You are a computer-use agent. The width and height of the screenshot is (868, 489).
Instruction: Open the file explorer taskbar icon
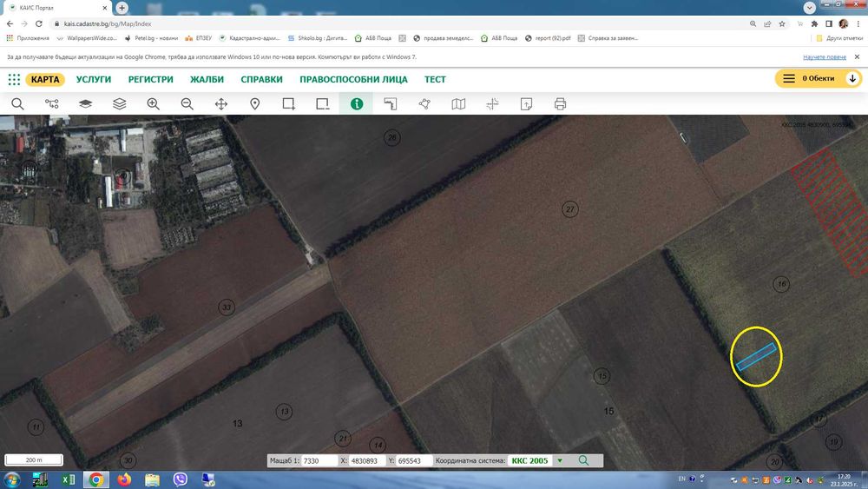point(152,479)
